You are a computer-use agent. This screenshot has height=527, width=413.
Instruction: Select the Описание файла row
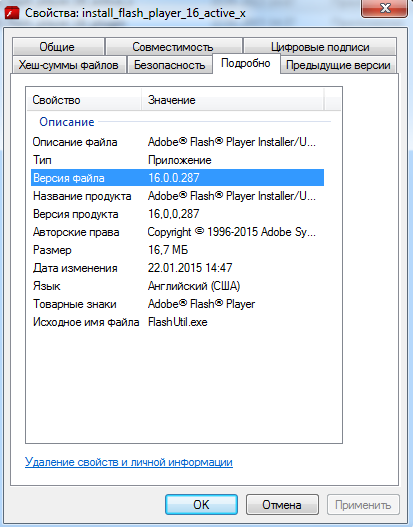177,142
